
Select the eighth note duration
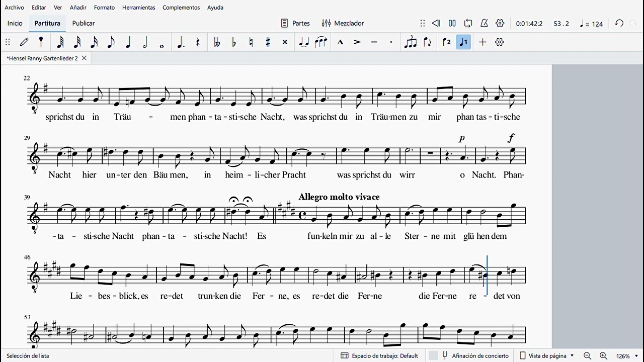click(111, 42)
